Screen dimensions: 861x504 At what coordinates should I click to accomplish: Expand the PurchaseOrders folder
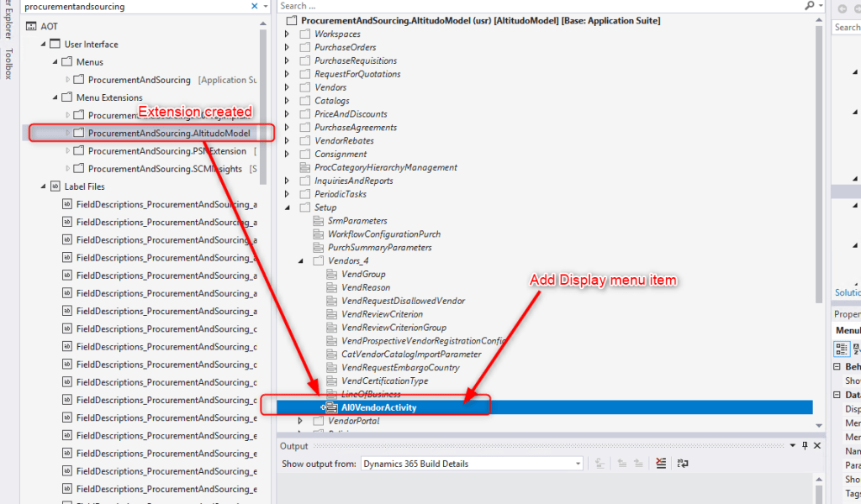[x=287, y=47]
